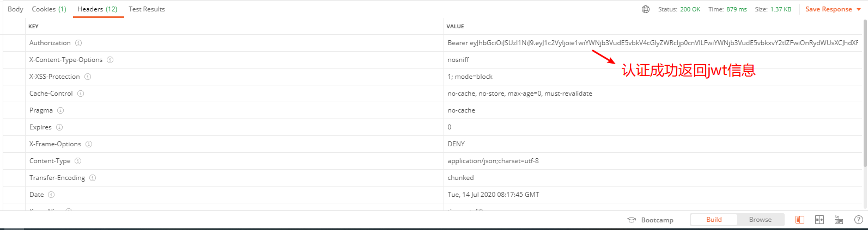The image size is (868, 230).
Task: Open the Body tab
Action: pos(15,9)
